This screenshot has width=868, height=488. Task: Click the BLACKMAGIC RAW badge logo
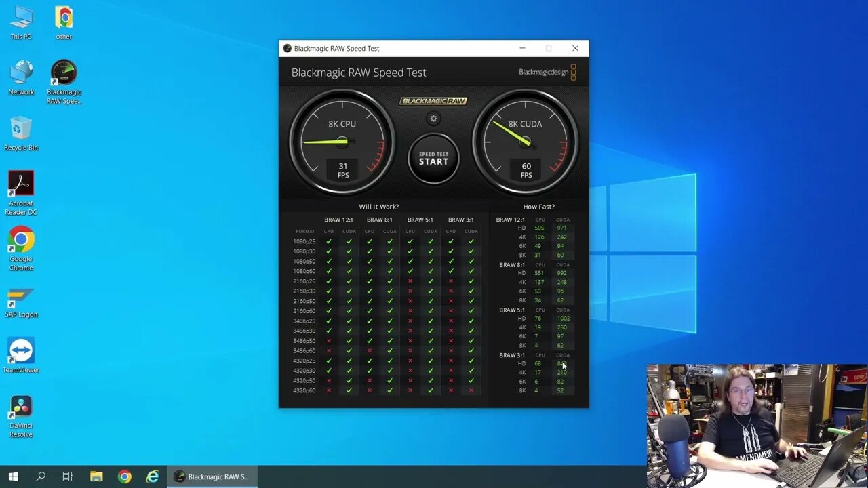pyautogui.click(x=433, y=101)
